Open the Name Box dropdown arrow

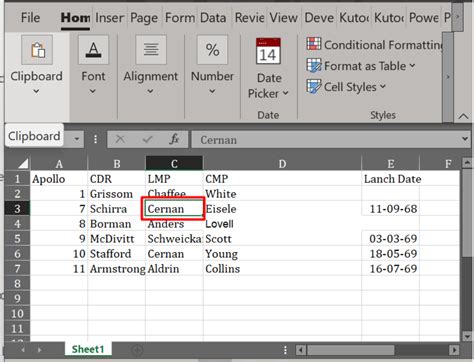77,139
